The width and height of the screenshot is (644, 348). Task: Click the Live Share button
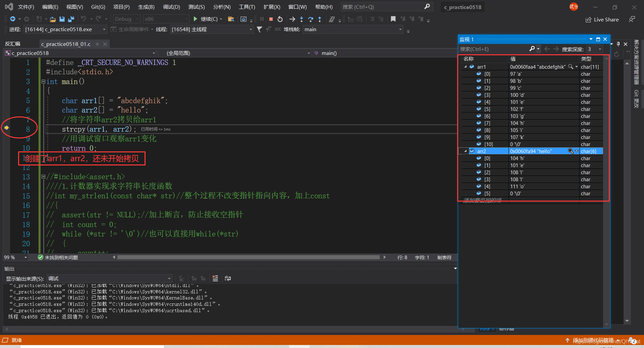[x=602, y=19]
